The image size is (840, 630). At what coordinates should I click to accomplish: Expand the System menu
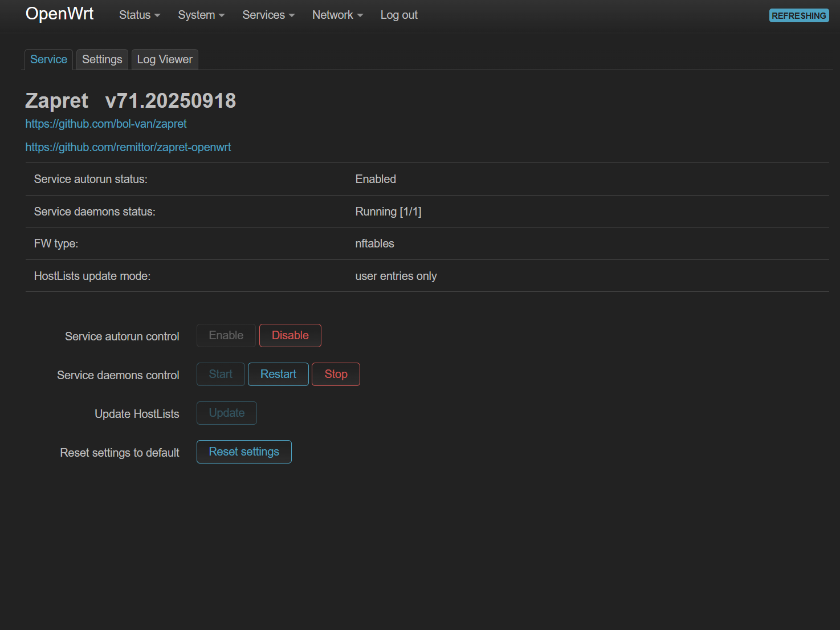coord(201,15)
